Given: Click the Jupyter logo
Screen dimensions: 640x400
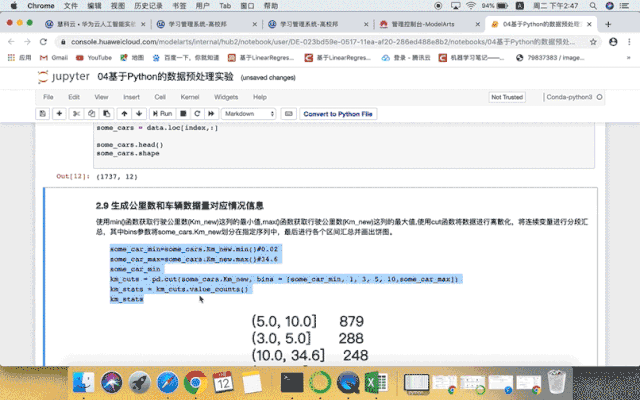Looking at the screenshot, I should tap(64, 77).
